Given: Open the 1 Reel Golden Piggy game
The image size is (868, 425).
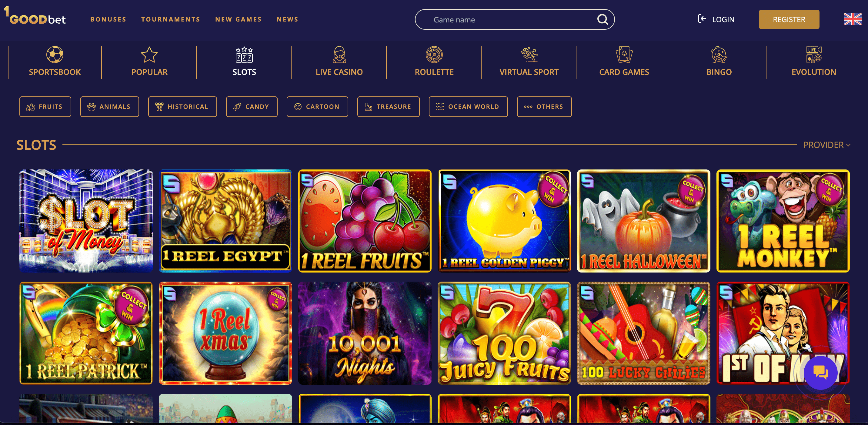Looking at the screenshot, I should [504, 221].
